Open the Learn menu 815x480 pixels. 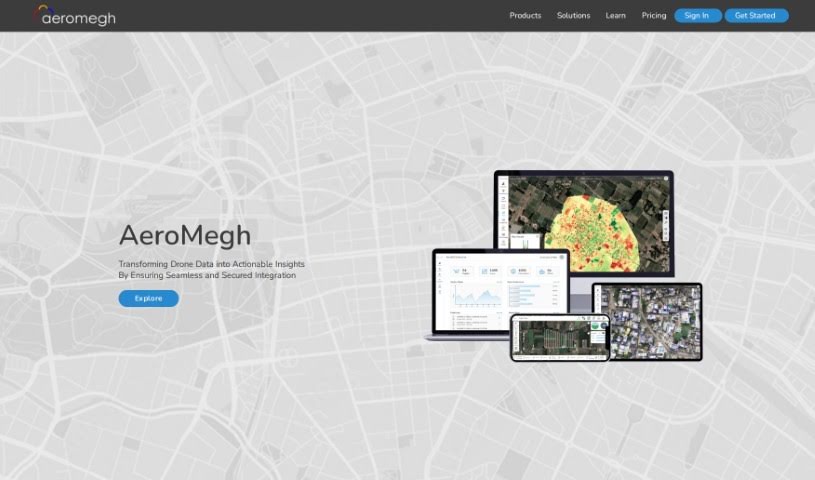pos(615,16)
